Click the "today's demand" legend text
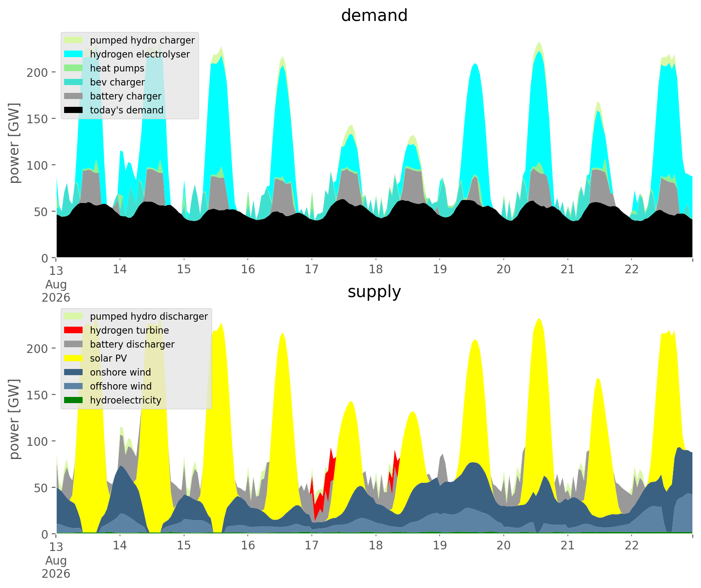This screenshot has height=588, width=701. (x=127, y=110)
